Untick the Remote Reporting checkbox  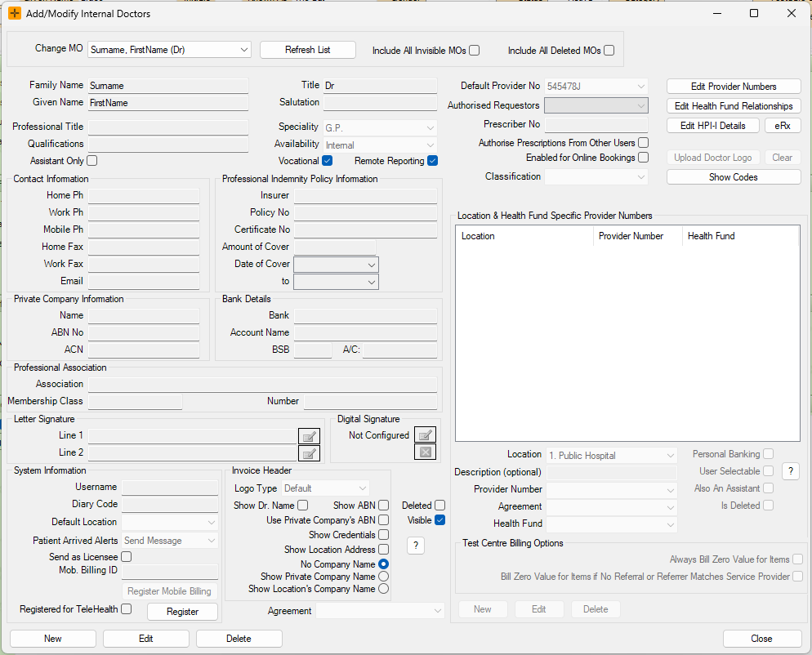[433, 161]
